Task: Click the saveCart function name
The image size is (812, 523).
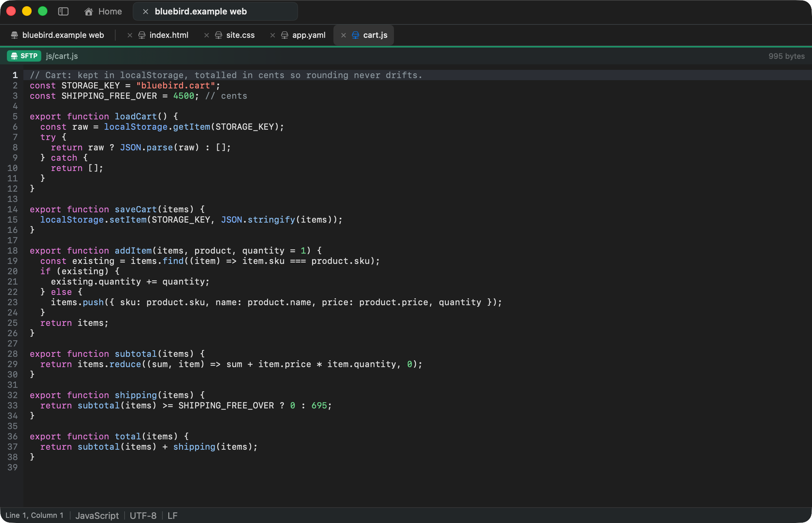Action: tap(136, 209)
